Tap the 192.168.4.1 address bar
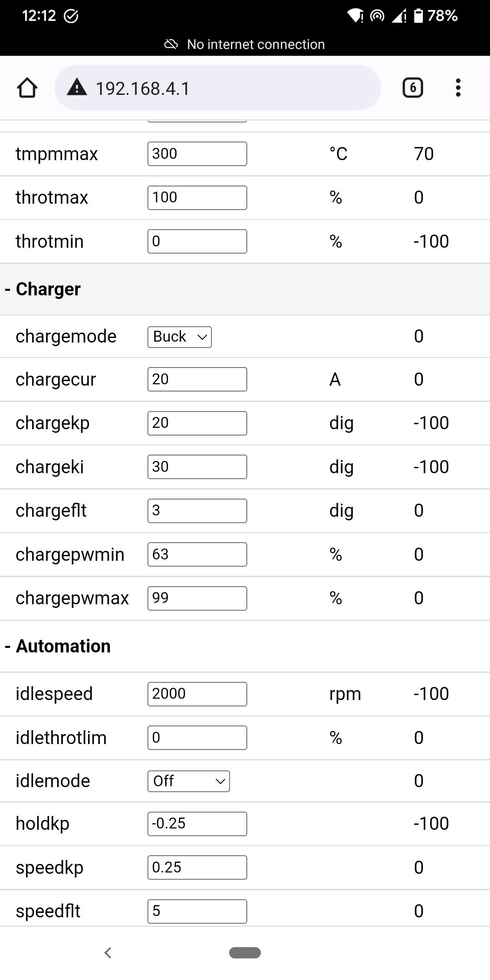 click(218, 88)
